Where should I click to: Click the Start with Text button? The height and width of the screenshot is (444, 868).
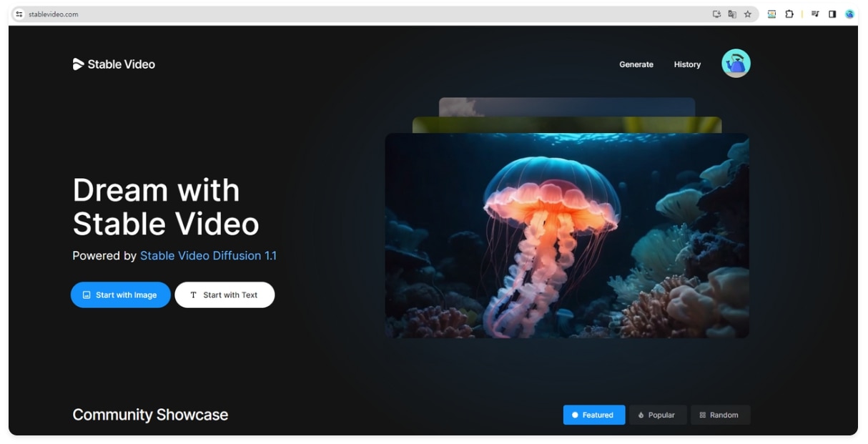(x=225, y=295)
